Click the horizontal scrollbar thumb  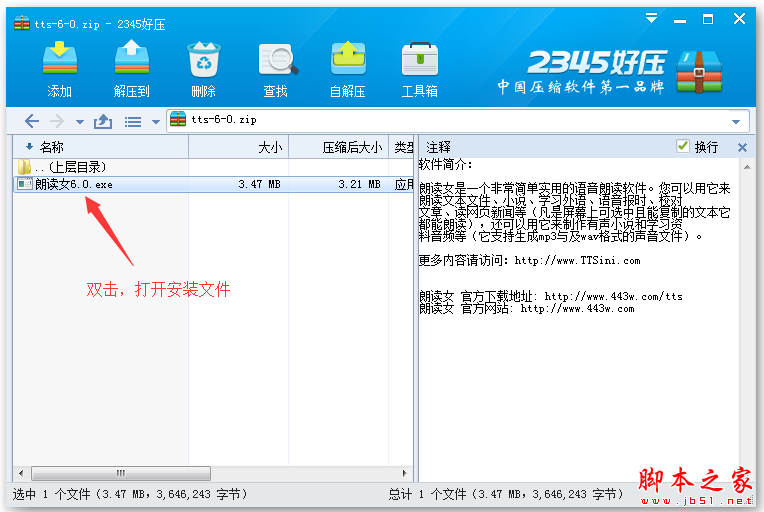coord(121,473)
